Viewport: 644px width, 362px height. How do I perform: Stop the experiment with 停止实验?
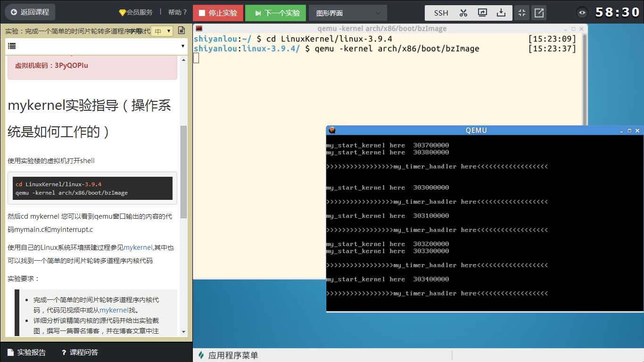(218, 13)
